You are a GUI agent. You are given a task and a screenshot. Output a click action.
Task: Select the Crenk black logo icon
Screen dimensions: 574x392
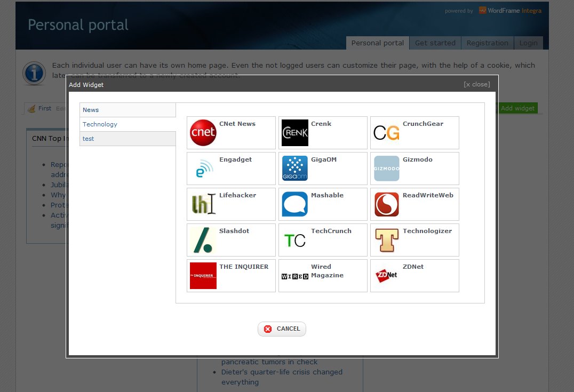(x=295, y=132)
